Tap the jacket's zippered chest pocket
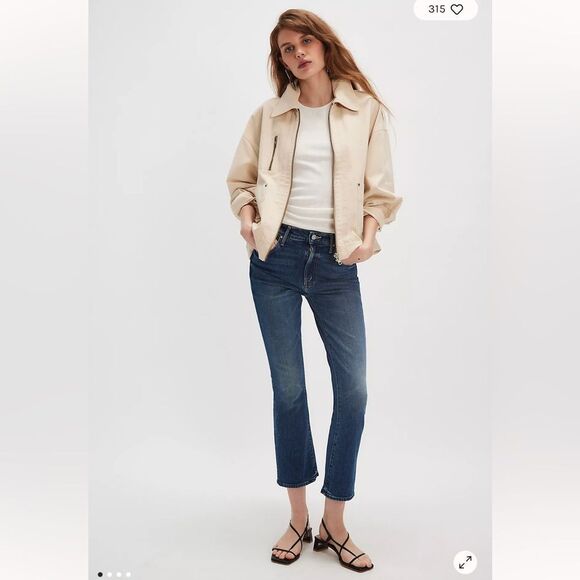 pyautogui.click(x=274, y=153)
